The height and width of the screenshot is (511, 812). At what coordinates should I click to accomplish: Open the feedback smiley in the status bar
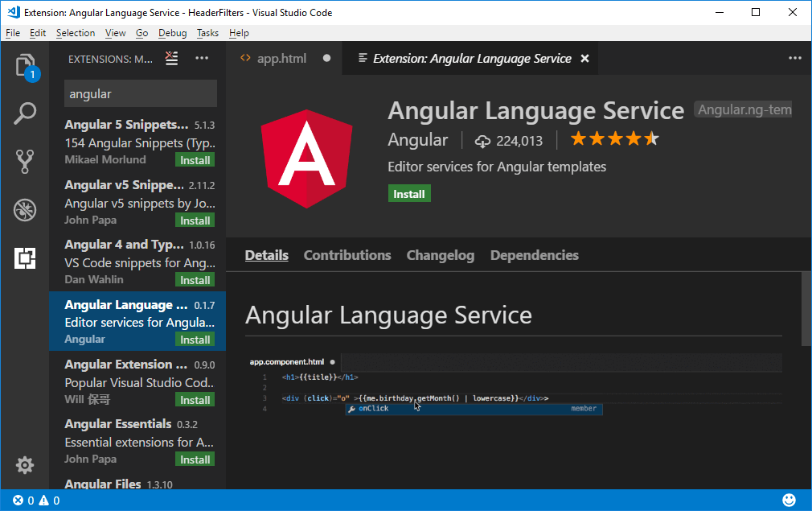pos(789,500)
